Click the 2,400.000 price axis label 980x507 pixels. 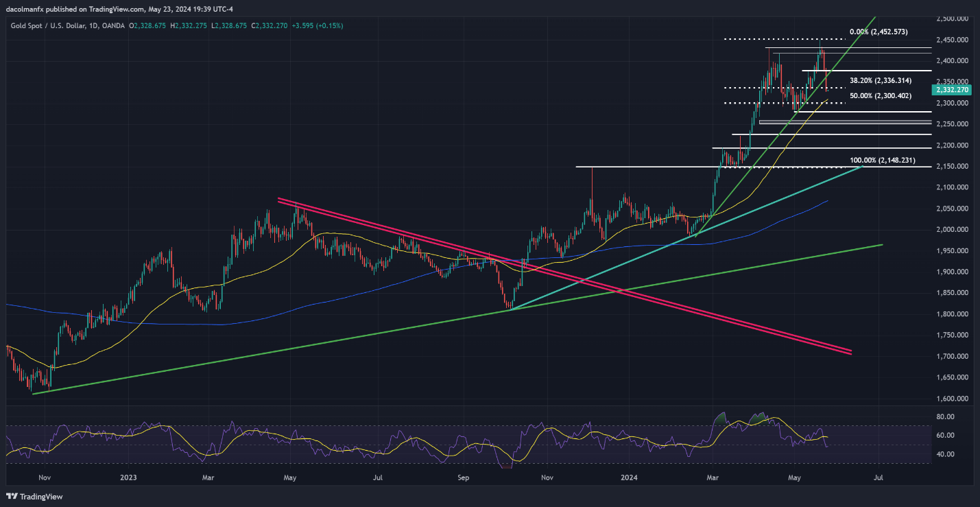point(953,61)
